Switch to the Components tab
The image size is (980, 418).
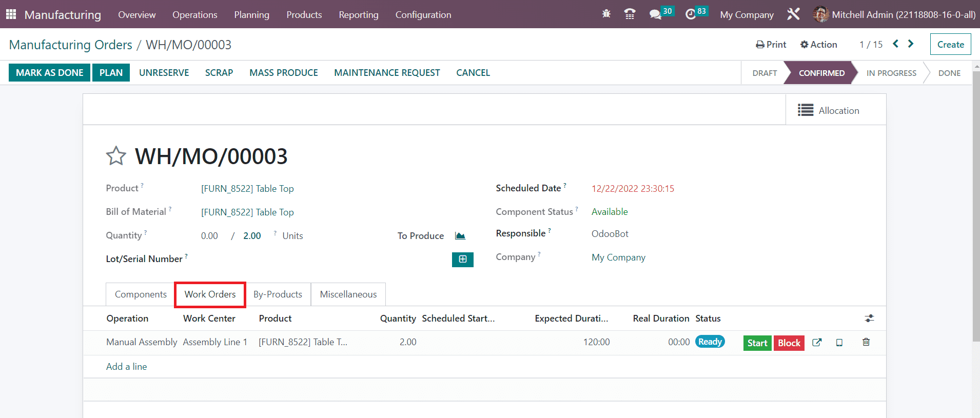click(x=141, y=294)
